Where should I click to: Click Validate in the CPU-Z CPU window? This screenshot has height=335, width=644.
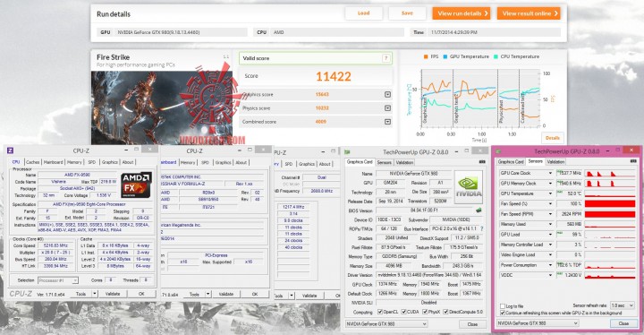113,294
